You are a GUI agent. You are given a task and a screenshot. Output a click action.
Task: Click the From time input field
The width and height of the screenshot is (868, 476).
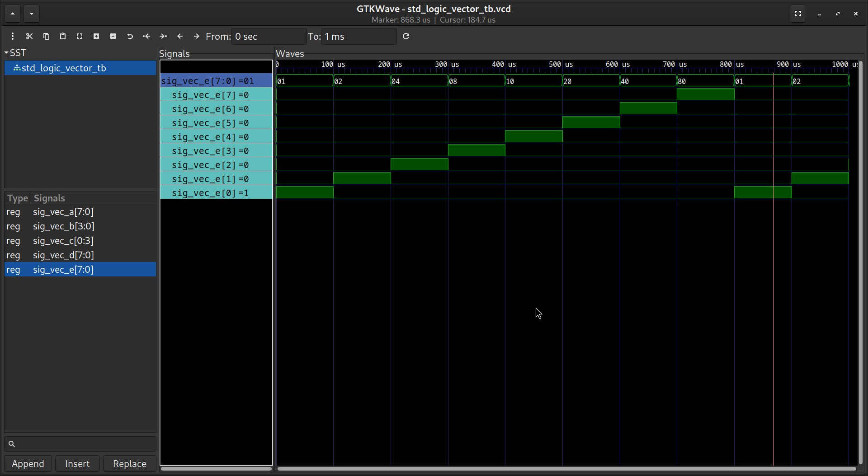coord(269,36)
